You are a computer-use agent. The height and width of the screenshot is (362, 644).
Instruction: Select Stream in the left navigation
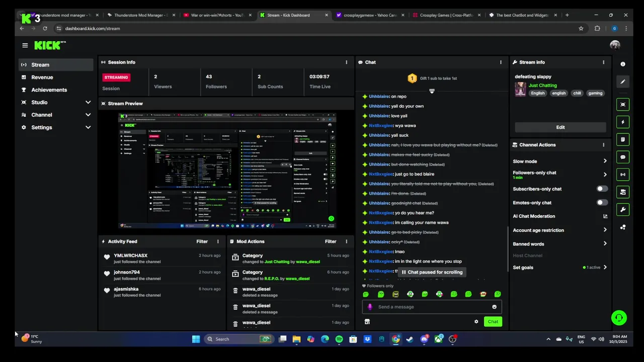click(56, 65)
